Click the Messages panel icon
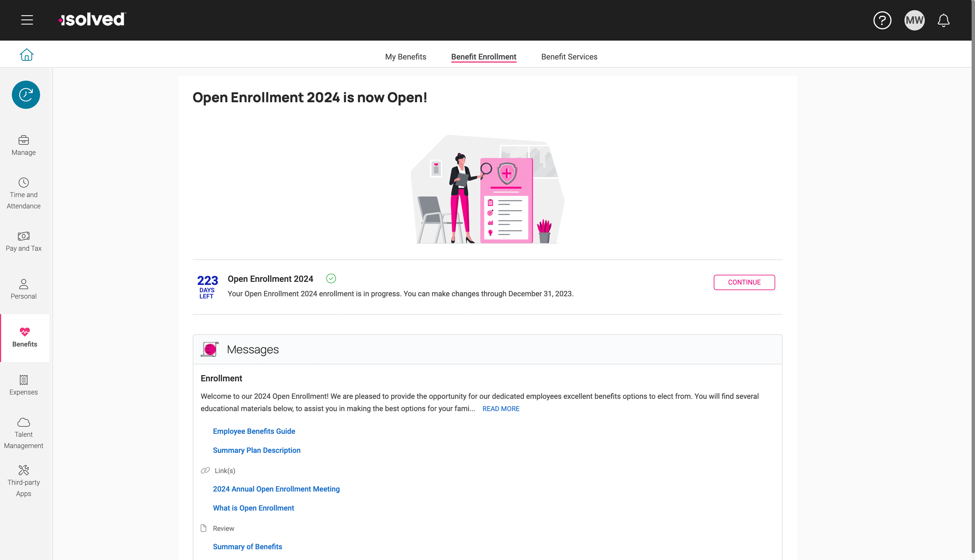This screenshot has width=975, height=560. (210, 349)
